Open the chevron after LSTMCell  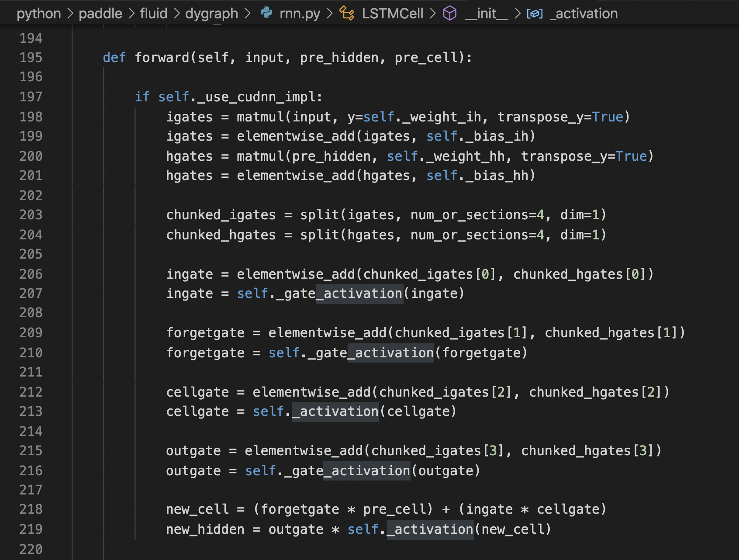tap(432, 13)
